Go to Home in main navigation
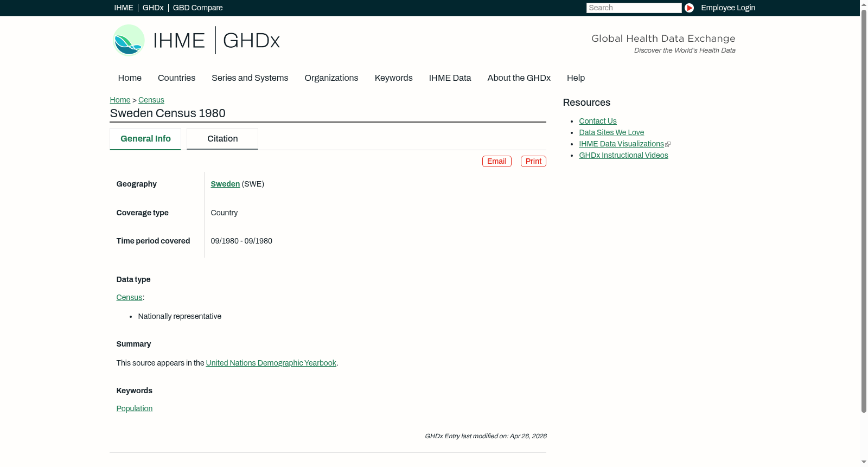The width and height of the screenshot is (868, 467). pyautogui.click(x=130, y=78)
